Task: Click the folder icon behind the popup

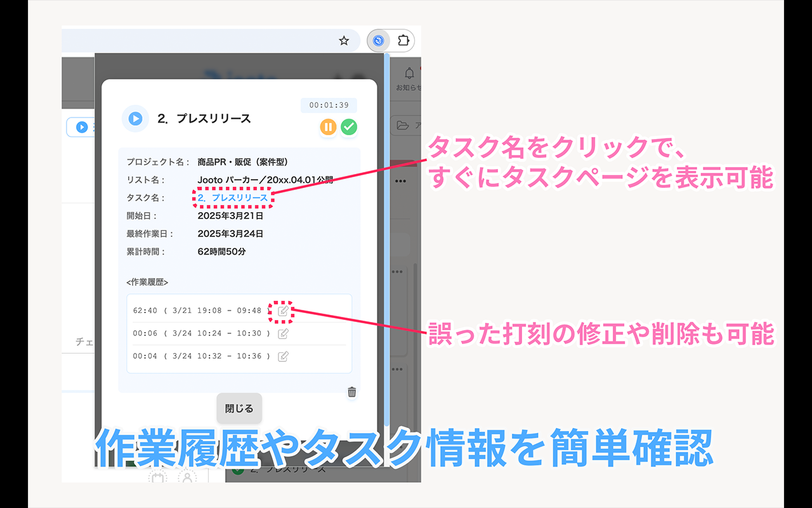Action: coord(403,126)
